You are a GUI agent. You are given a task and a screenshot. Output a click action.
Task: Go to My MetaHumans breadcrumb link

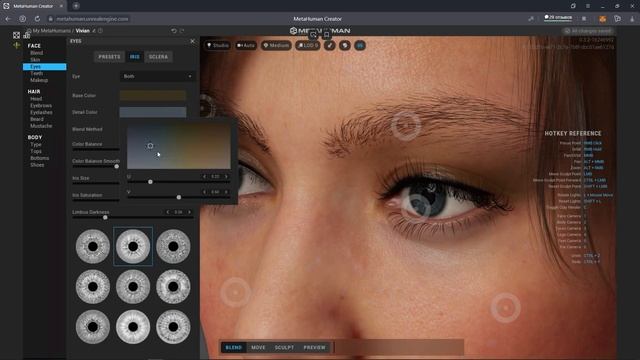(51, 31)
